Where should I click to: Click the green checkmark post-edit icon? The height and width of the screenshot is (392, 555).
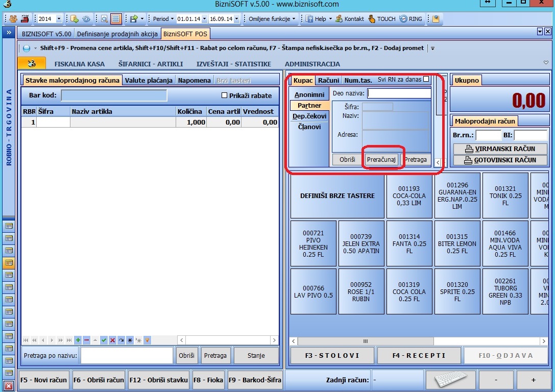[104, 340]
